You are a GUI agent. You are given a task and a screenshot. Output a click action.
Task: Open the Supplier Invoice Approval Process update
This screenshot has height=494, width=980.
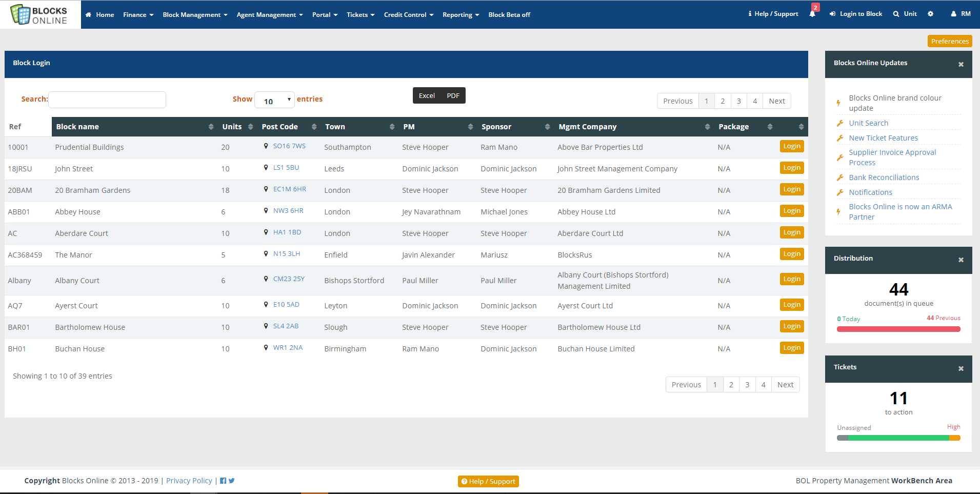point(892,157)
